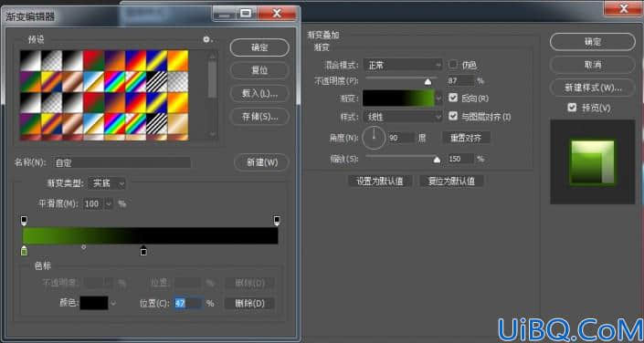
Task: Click the 复位 button
Action: click(x=259, y=70)
